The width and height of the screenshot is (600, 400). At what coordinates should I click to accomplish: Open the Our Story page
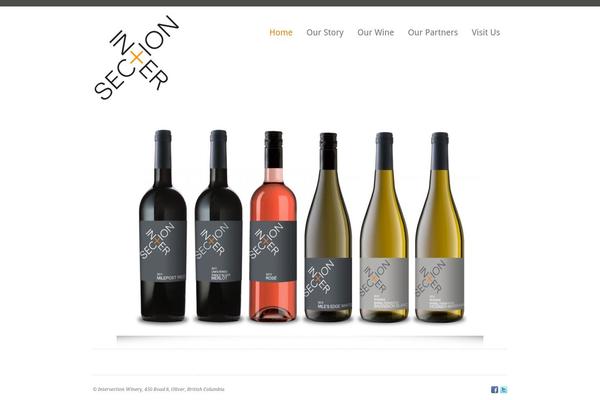point(325,33)
